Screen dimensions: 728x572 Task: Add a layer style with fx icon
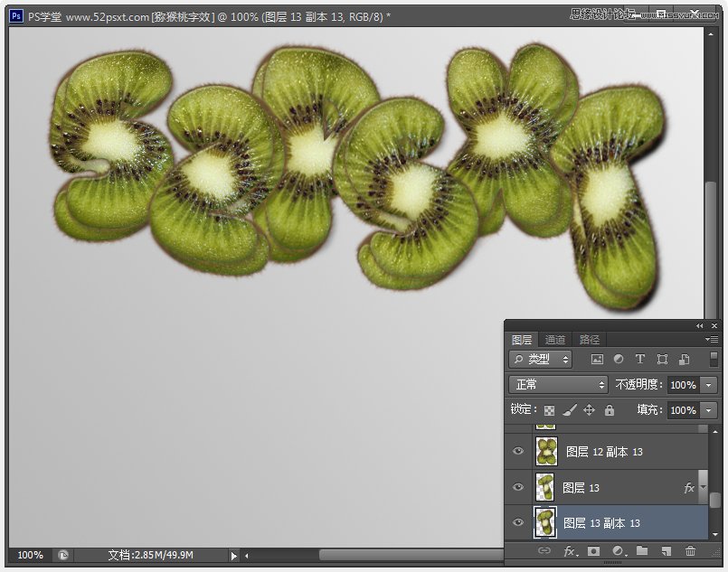click(569, 551)
